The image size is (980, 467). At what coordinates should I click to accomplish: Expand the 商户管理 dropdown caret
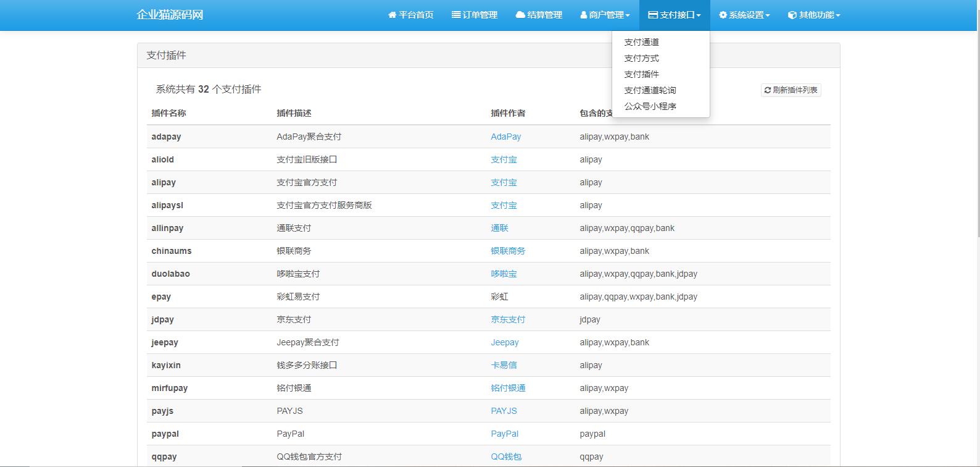click(x=628, y=15)
